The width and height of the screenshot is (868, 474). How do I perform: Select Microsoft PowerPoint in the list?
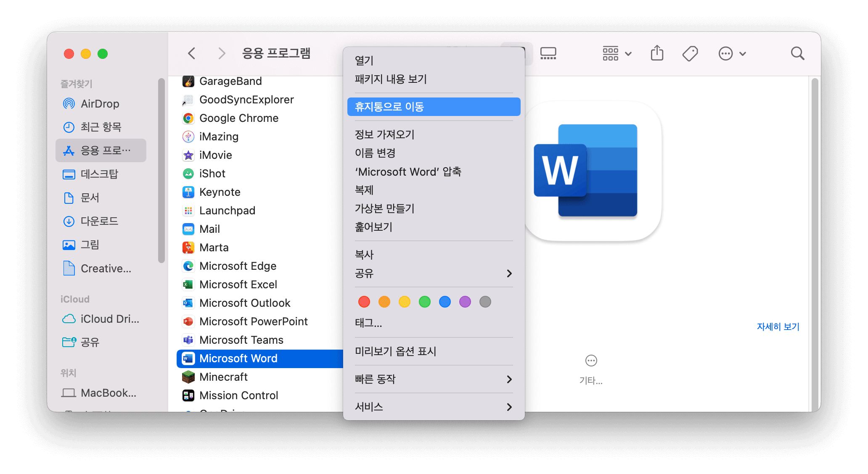[x=260, y=321]
